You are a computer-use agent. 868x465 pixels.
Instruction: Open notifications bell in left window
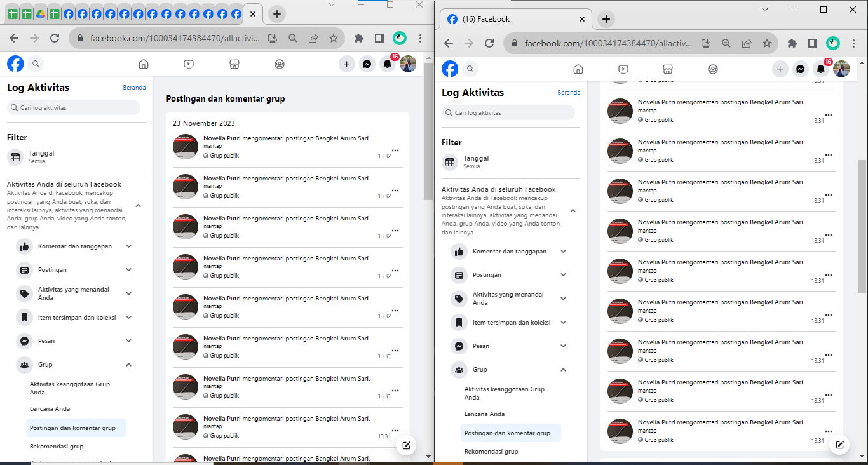point(387,64)
